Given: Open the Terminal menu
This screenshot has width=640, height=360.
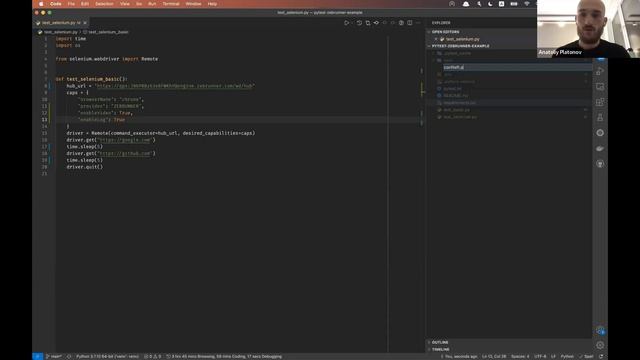Looking at the screenshot, I should click(171, 4).
